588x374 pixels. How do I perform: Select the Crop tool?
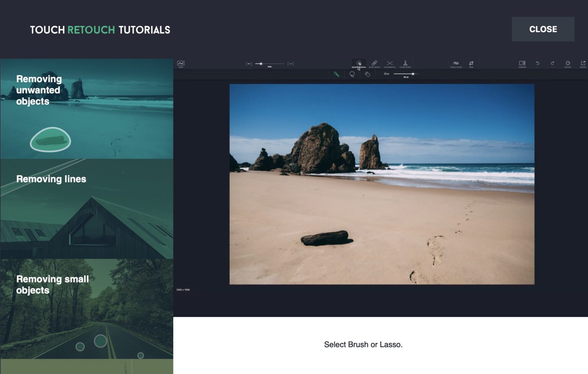pos(471,64)
